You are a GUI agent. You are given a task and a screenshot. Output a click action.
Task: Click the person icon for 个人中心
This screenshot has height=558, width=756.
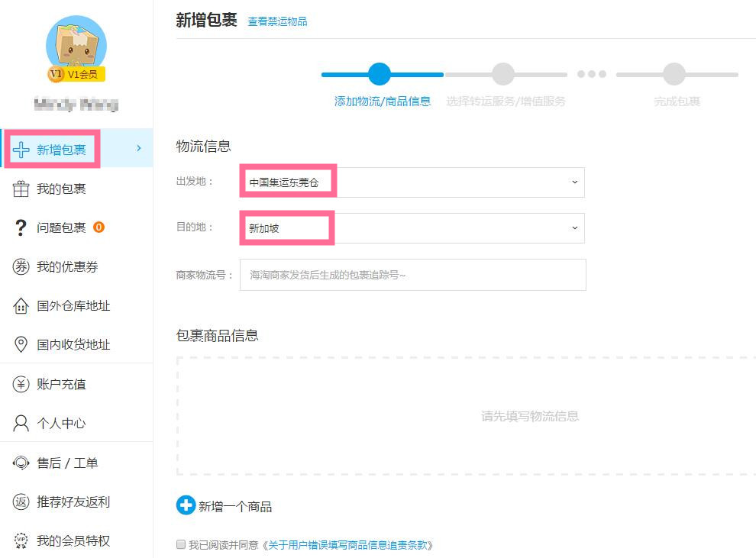(x=21, y=424)
